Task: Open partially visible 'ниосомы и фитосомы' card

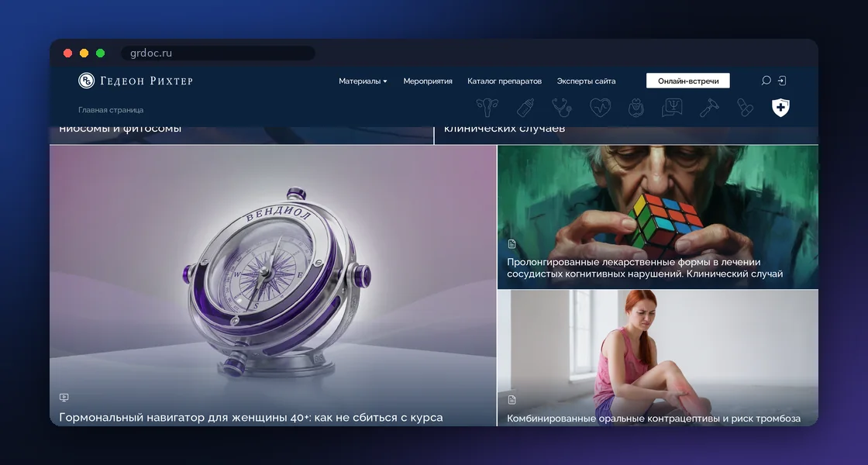Action: tap(241, 135)
